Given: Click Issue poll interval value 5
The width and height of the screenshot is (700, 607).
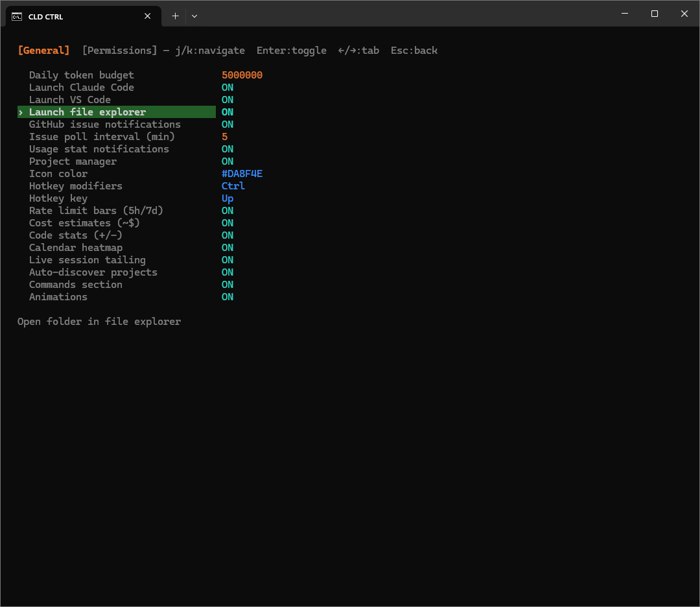Looking at the screenshot, I should click(224, 137).
